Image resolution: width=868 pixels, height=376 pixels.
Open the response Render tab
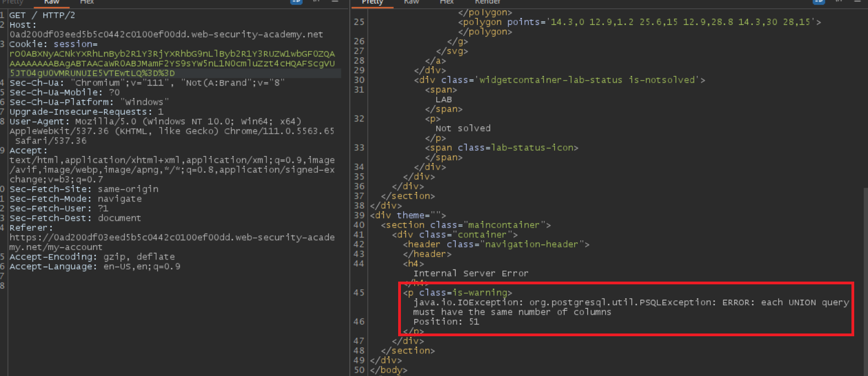(x=487, y=2)
